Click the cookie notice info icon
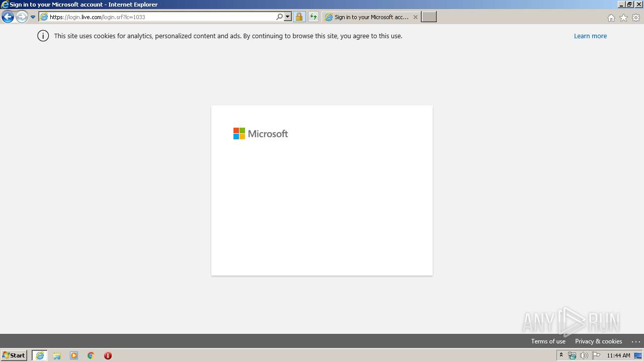The height and width of the screenshot is (362, 644). pos(43,36)
